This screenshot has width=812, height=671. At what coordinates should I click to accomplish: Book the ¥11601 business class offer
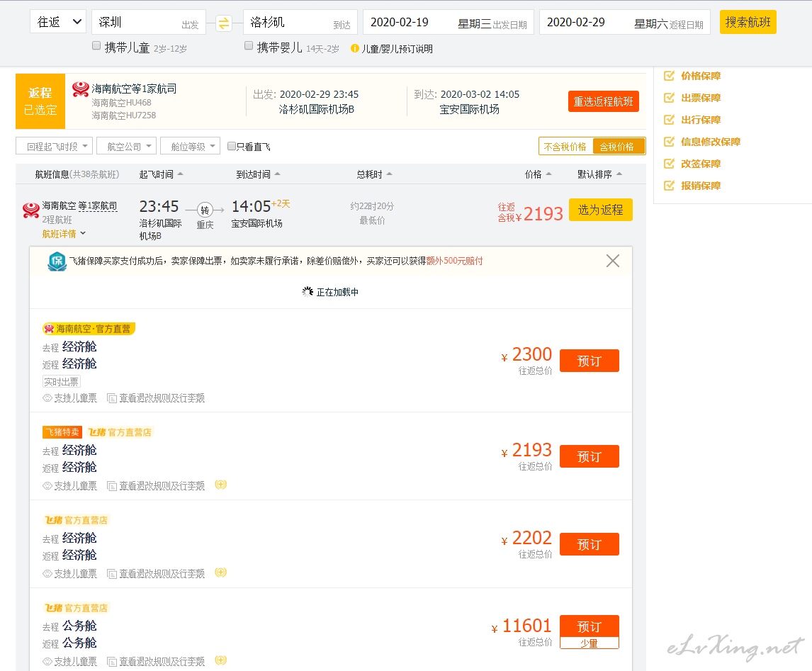coord(590,626)
